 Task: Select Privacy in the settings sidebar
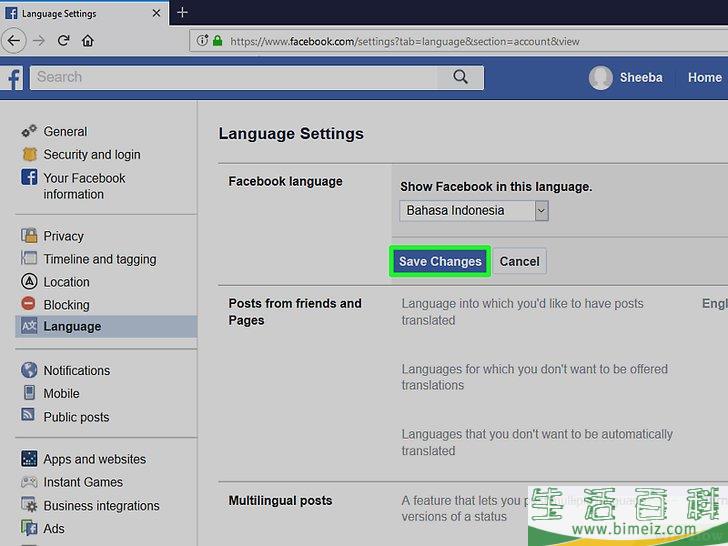point(64,236)
